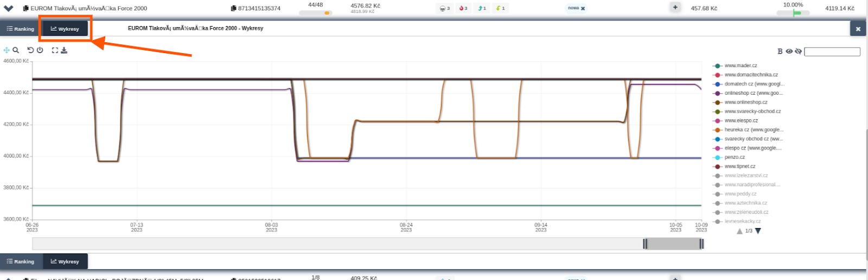868x280 pixels.
Task: Click the chart title 'EUROM ... - Wykresy'
Action: coord(195,28)
